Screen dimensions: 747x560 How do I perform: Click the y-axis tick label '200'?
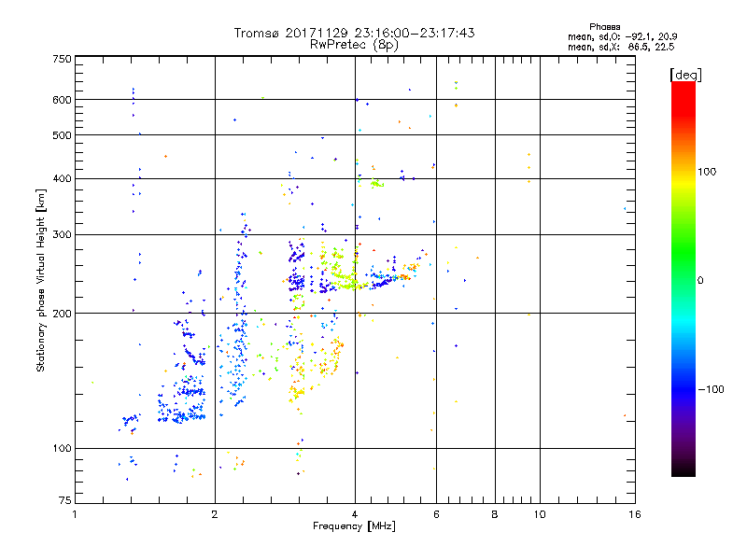tap(62, 314)
